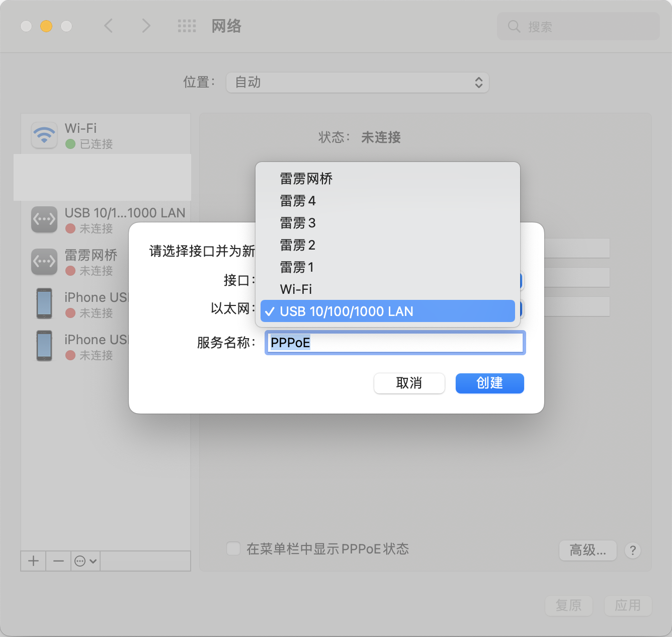The height and width of the screenshot is (637, 672).
Task: Open the service actions ellipsis menu
Action: pos(85,561)
